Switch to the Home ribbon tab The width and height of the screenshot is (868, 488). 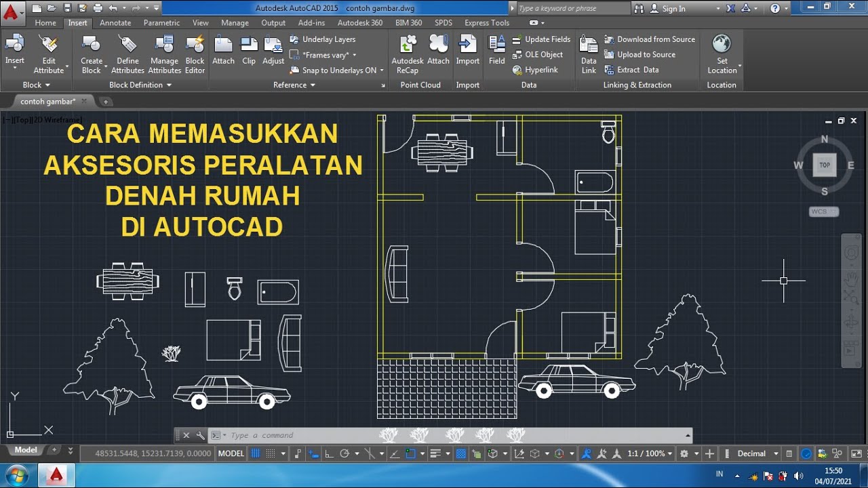click(45, 22)
